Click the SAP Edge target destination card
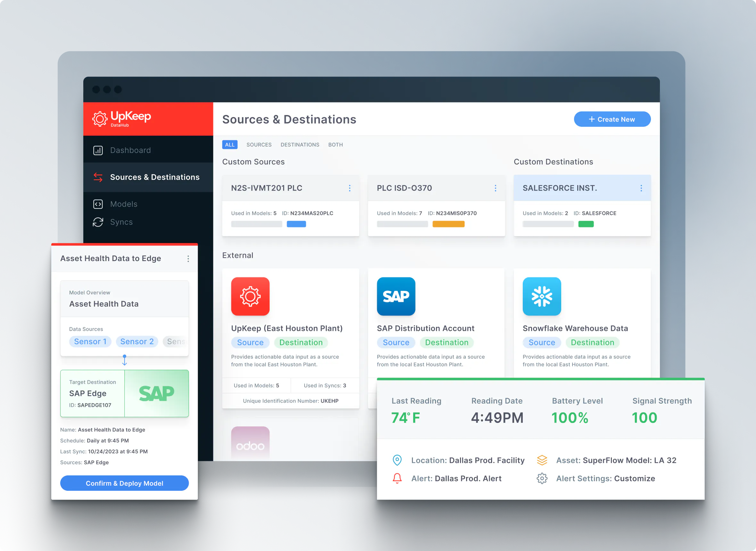 coord(124,393)
